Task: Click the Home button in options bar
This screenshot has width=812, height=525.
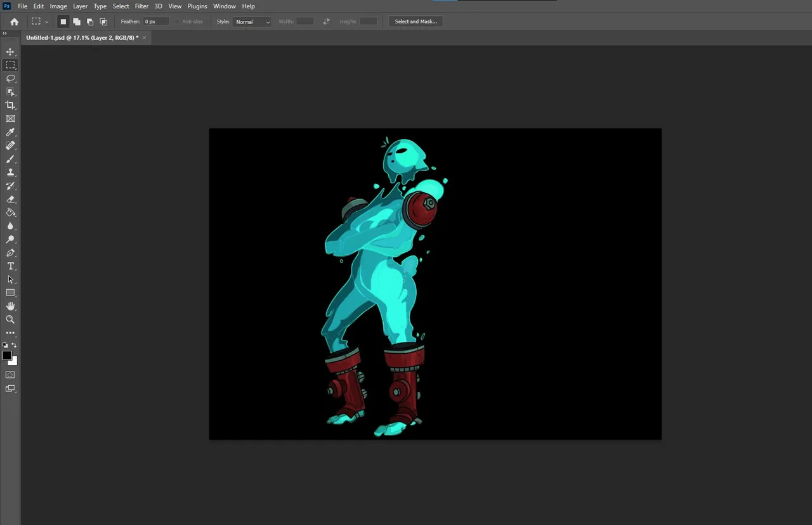Action: point(14,22)
